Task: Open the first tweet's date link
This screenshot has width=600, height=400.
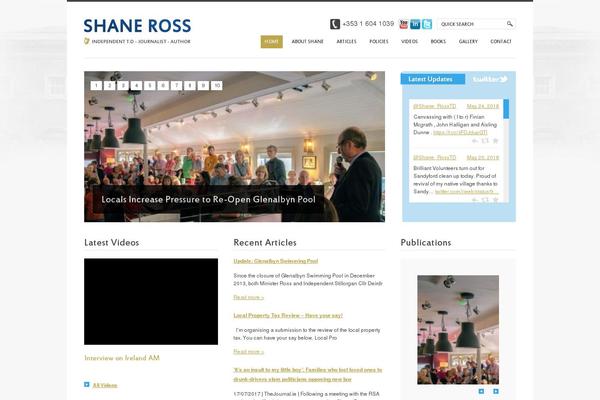Action: pos(483,106)
